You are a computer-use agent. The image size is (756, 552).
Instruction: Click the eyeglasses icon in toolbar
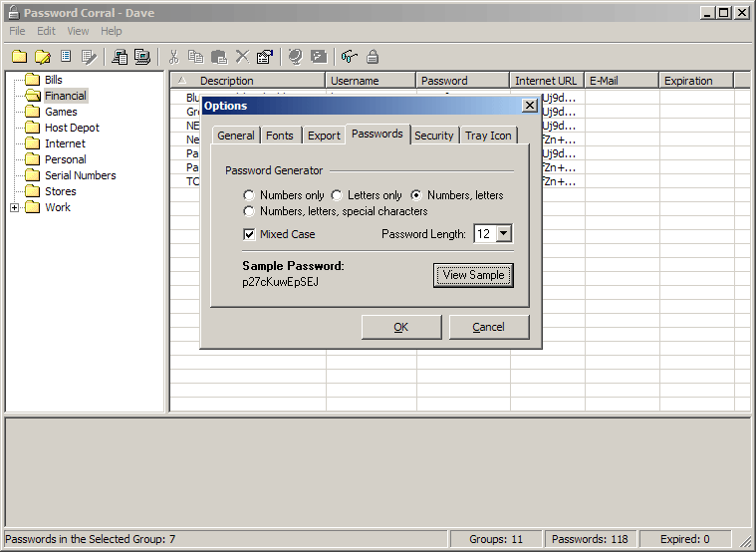click(x=349, y=57)
